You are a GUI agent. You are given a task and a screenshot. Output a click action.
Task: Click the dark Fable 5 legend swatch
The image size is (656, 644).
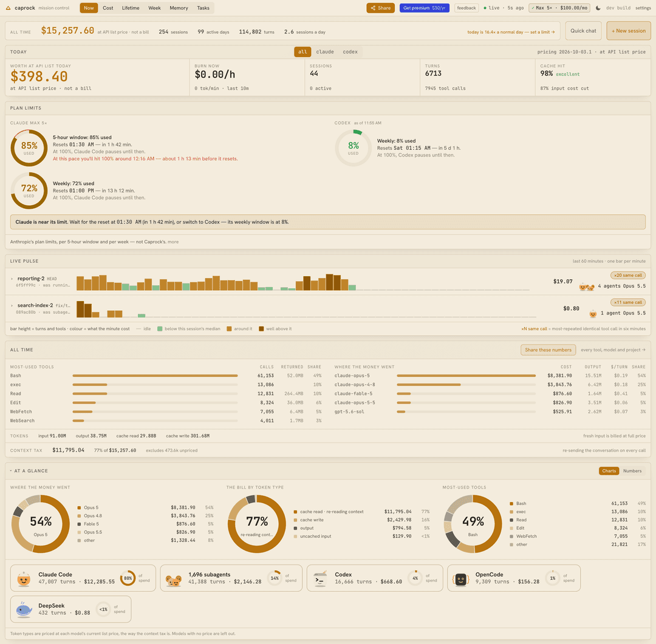79,524
